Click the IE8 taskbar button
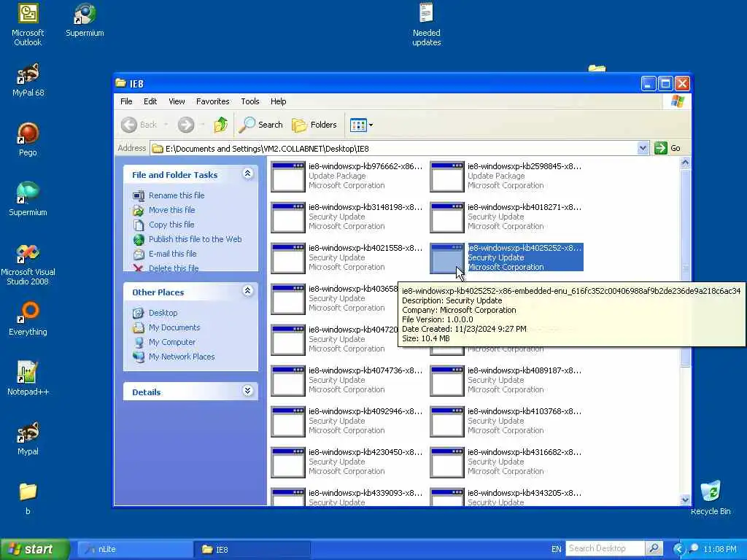The width and height of the screenshot is (747, 560). (252, 549)
